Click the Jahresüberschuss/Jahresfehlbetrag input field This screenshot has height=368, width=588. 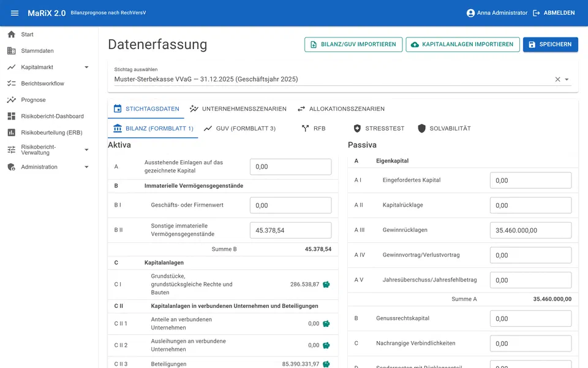pos(530,280)
